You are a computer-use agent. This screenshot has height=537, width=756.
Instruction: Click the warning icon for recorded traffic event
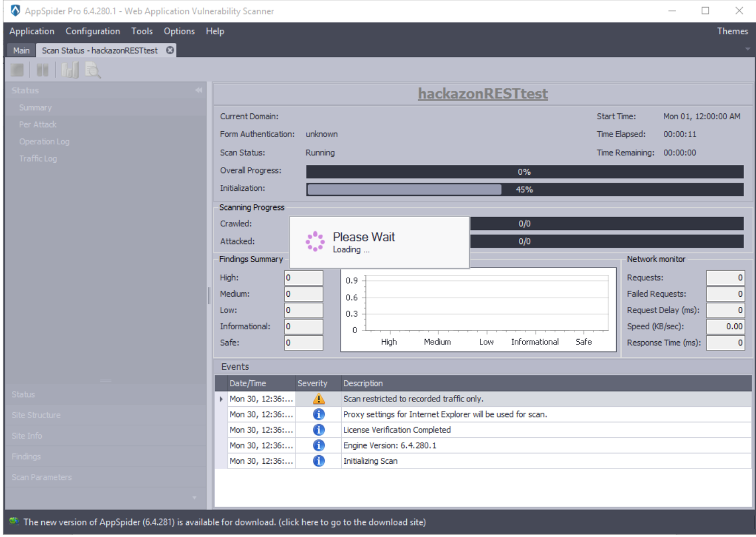coord(319,399)
